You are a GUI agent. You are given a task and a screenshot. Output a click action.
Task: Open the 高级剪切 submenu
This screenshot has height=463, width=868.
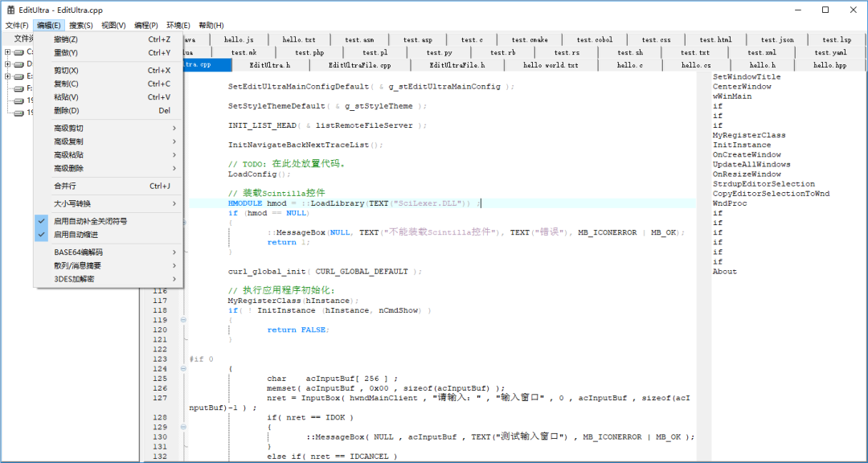[108, 128]
